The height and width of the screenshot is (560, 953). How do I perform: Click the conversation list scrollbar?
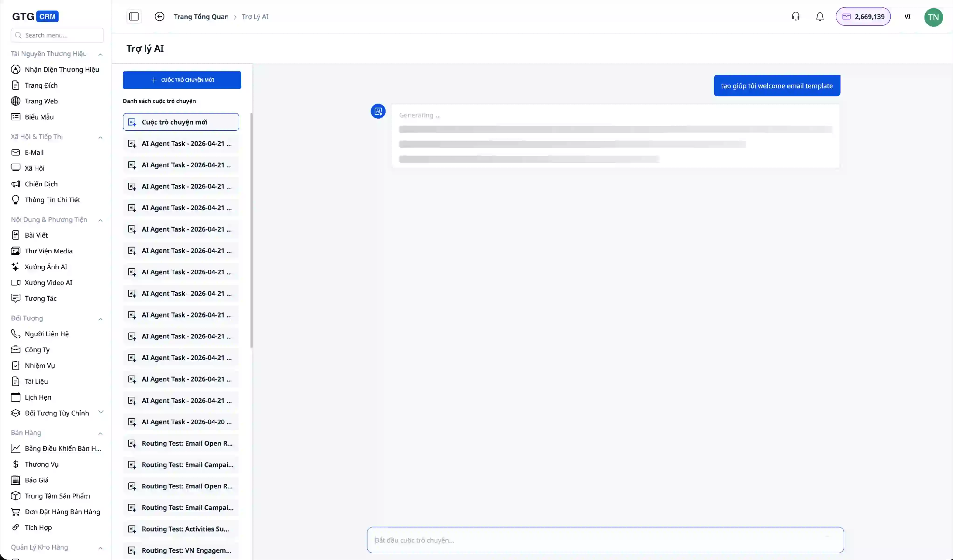coord(251,231)
